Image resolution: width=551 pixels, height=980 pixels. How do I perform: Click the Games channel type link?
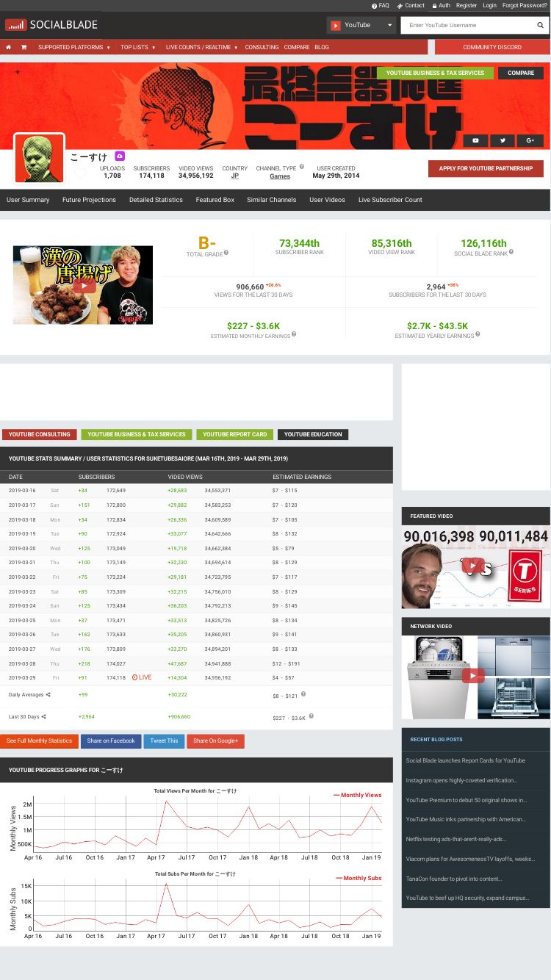click(x=280, y=176)
